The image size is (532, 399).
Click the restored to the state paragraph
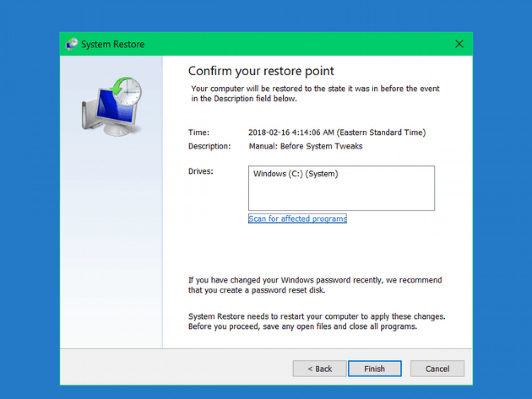tap(315, 94)
